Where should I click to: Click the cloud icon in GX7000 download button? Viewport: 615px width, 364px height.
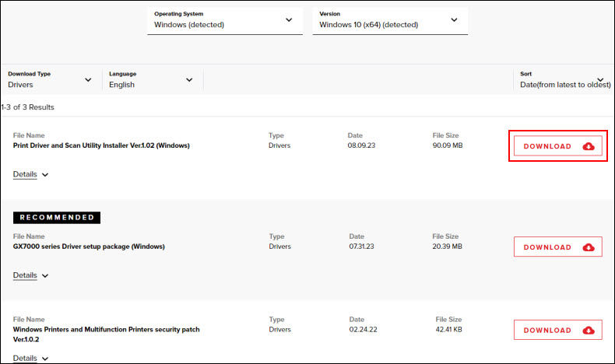[589, 247]
